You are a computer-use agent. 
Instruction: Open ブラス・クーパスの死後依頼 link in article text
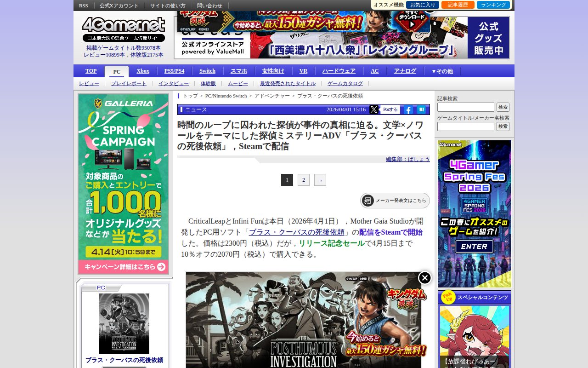[296, 232]
